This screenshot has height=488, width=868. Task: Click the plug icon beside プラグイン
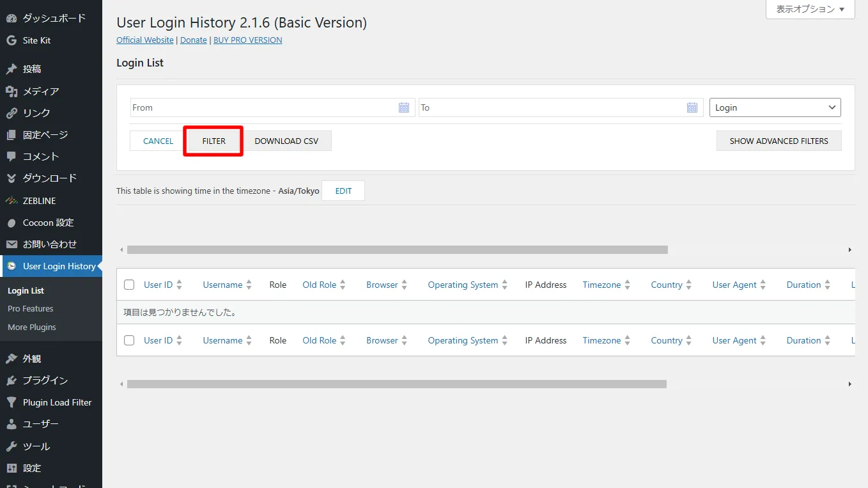pos(11,381)
